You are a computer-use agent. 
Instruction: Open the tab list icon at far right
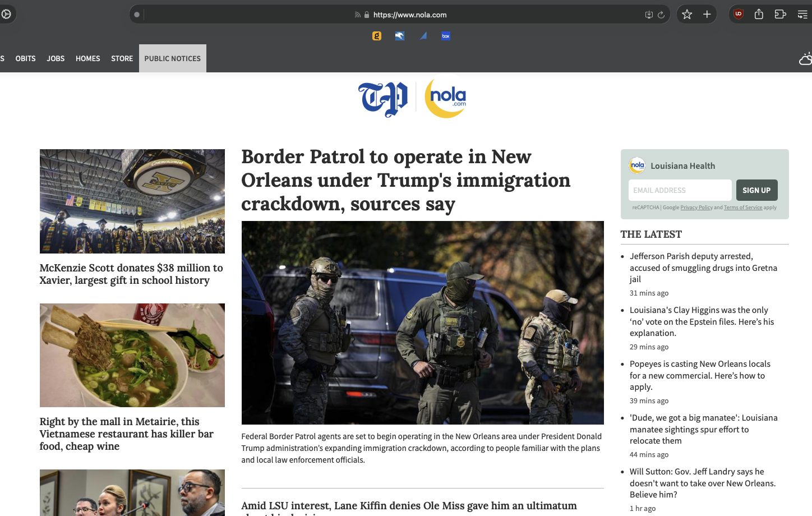coord(802,15)
